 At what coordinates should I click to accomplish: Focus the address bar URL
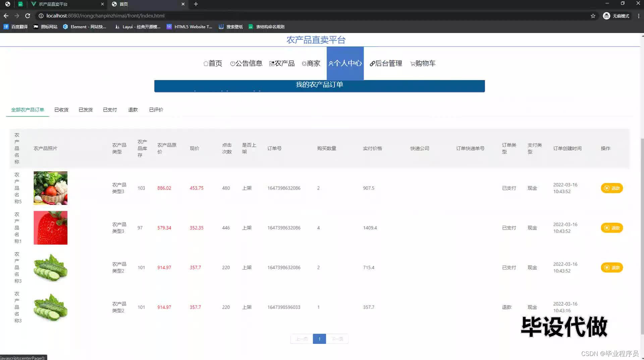click(x=105, y=16)
